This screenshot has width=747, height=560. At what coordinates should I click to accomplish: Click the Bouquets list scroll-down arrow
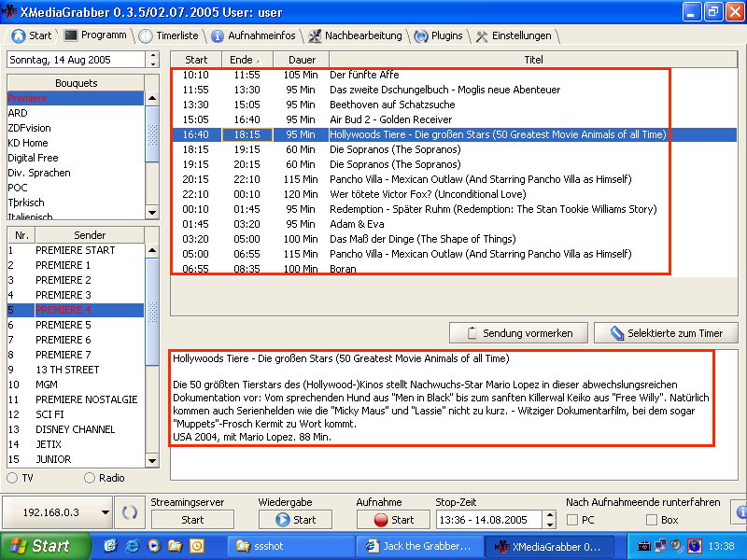(x=152, y=213)
